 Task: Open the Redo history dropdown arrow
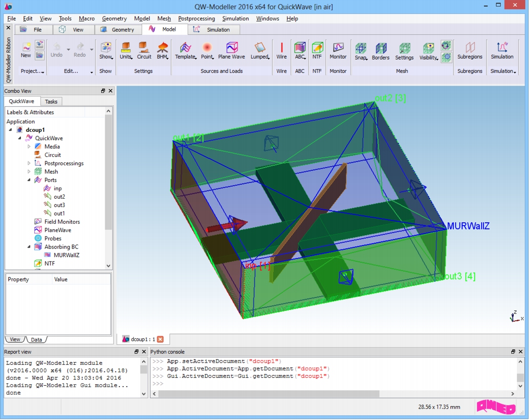(91, 49)
